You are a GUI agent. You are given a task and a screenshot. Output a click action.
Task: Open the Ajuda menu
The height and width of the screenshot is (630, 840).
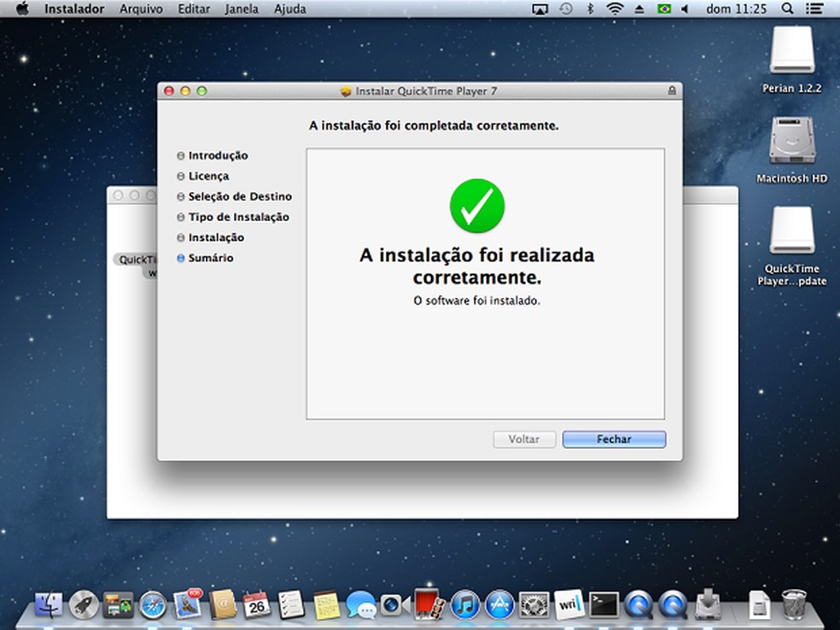click(x=289, y=9)
